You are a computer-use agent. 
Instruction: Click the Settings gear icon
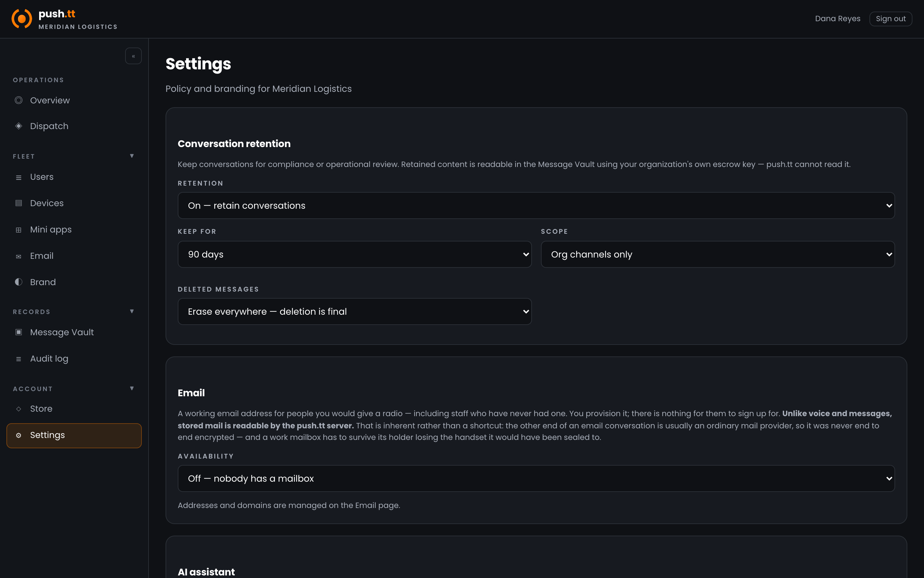pos(18,435)
